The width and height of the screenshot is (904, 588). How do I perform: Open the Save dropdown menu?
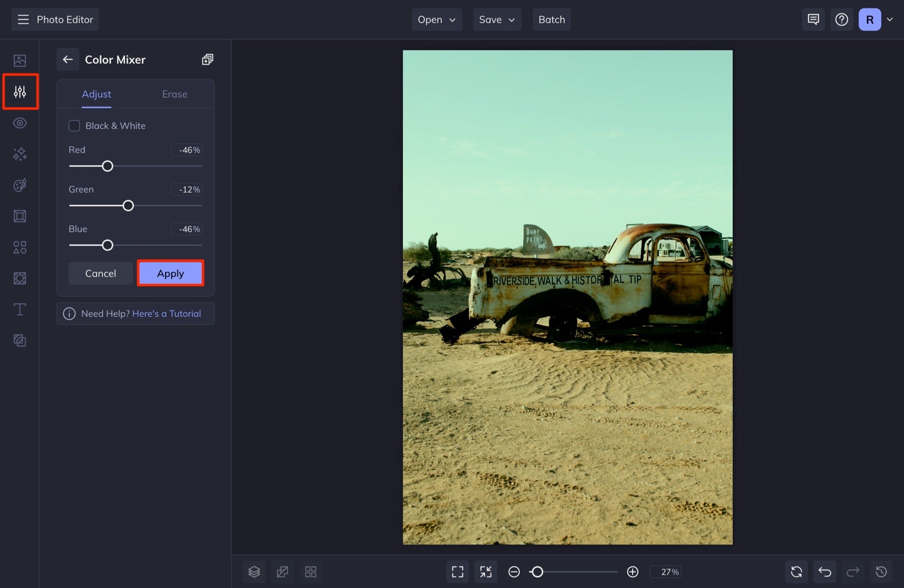click(x=497, y=19)
